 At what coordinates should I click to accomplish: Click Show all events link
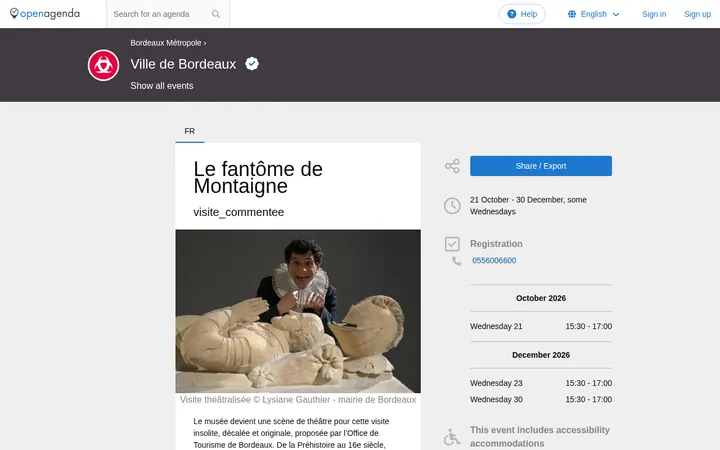[162, 86]
